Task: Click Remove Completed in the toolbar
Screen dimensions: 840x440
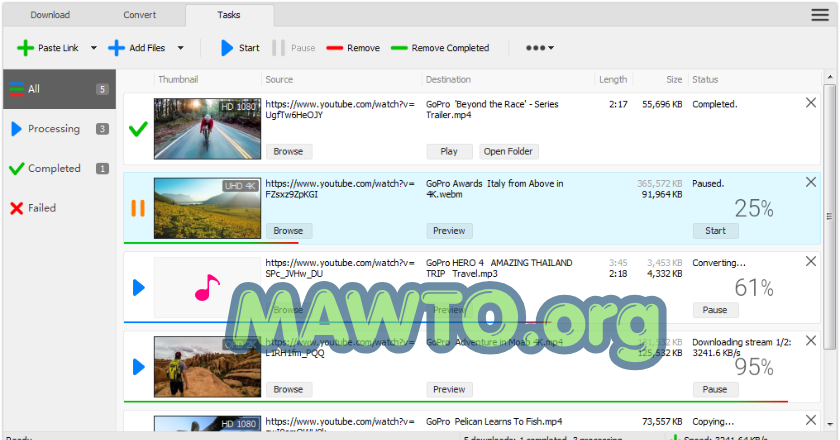Action: (440, 48)
